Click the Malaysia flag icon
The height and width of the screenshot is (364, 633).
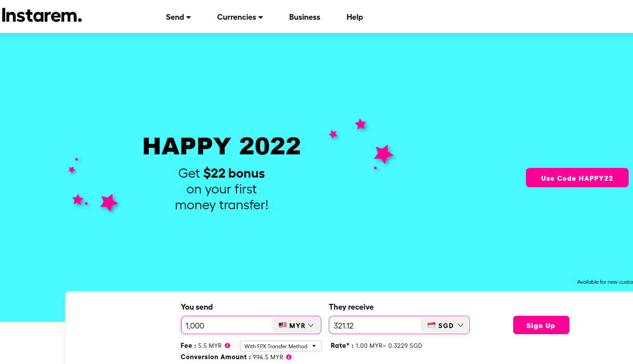[x=283, y=325]
